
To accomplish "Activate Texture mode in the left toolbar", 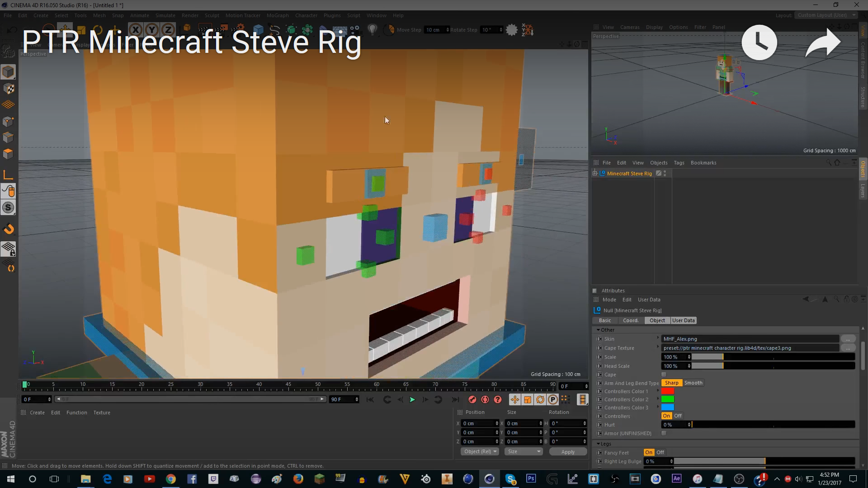I will click(8, 89).
